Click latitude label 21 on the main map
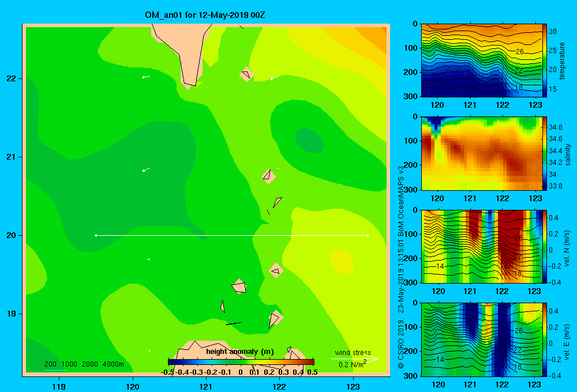 tap(11, 157)
